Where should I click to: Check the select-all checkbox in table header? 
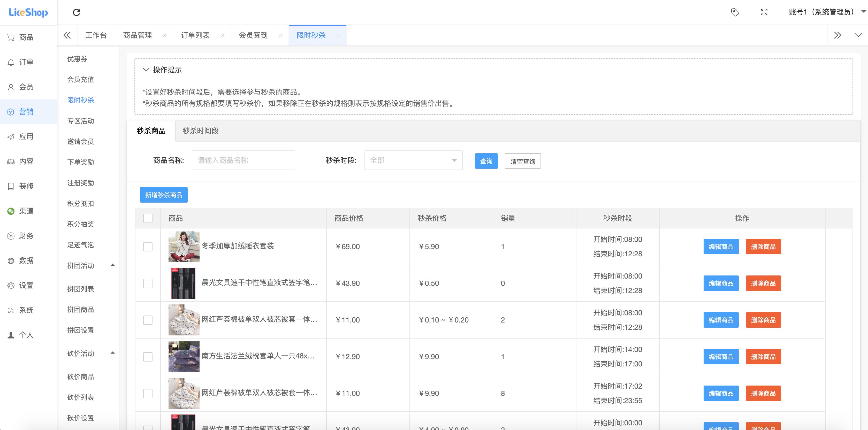(148, 218)
